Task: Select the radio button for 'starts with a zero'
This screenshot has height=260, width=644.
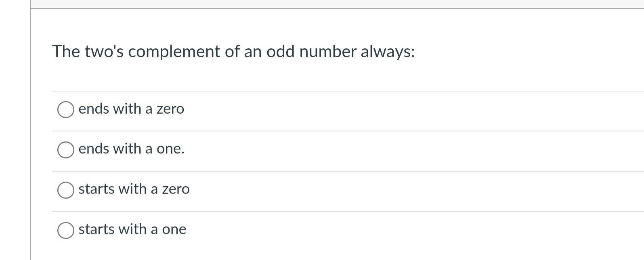Action: click(x=66, y=190)
